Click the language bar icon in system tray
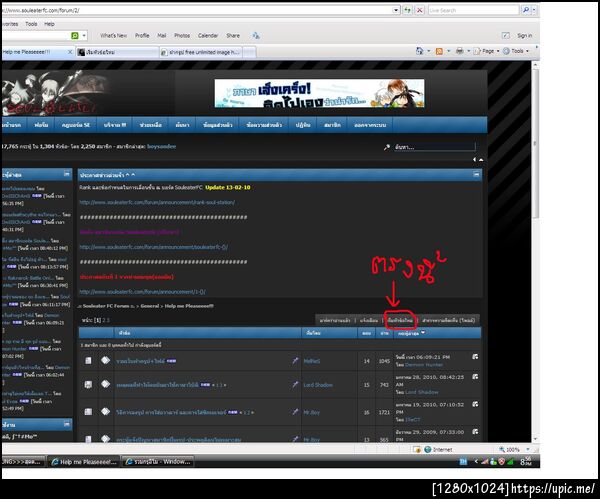Screen dimensions: 600x499 pyautogui.click(x=463, y=461)
